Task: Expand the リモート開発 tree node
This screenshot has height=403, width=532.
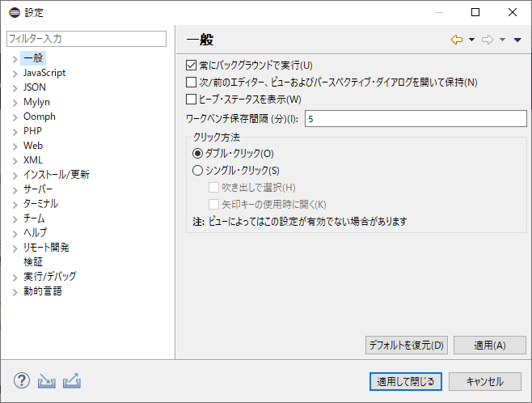Action: point(15,249)
